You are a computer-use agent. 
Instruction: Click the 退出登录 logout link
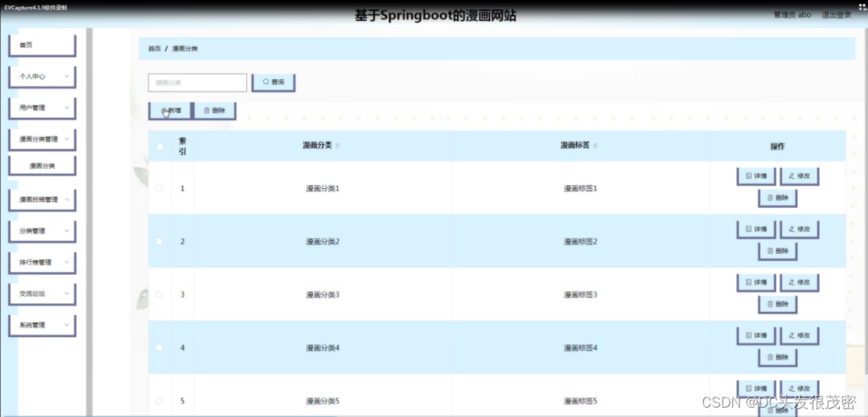[837, 15]
